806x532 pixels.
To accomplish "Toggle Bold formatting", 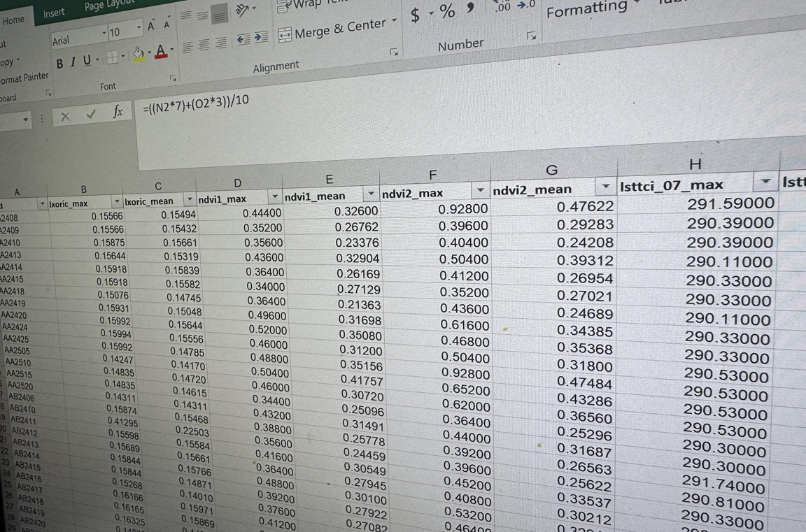I will click(x=59, y=64).
